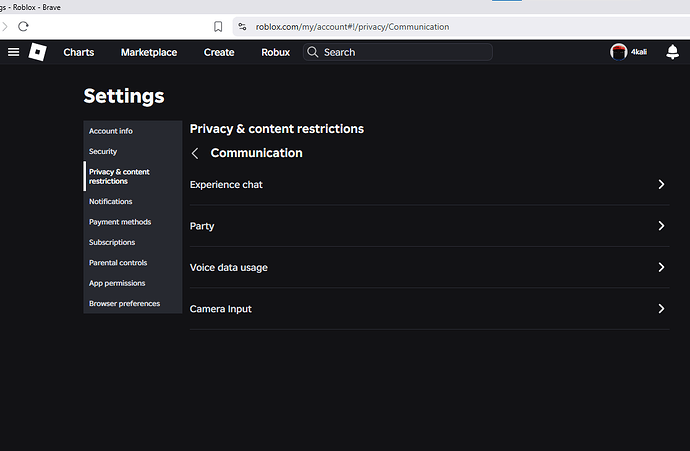
Task: Go back with the Communication back arrow
Action: [195, 153]
